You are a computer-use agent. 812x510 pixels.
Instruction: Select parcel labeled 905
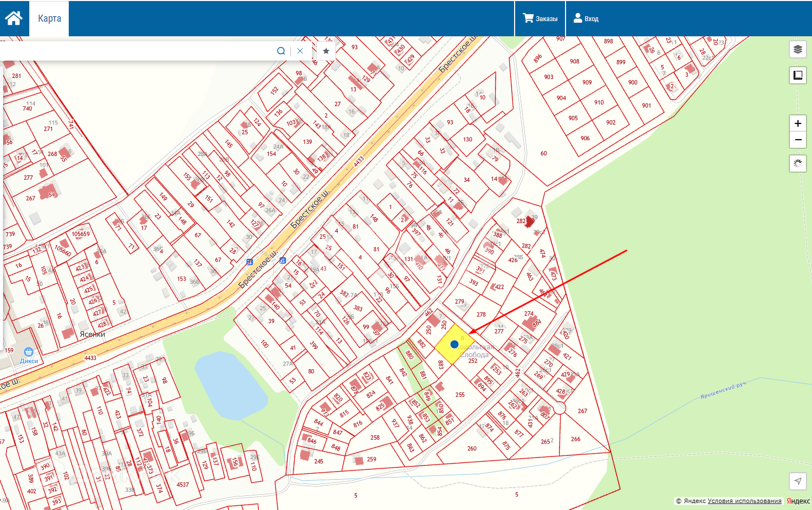573,118
